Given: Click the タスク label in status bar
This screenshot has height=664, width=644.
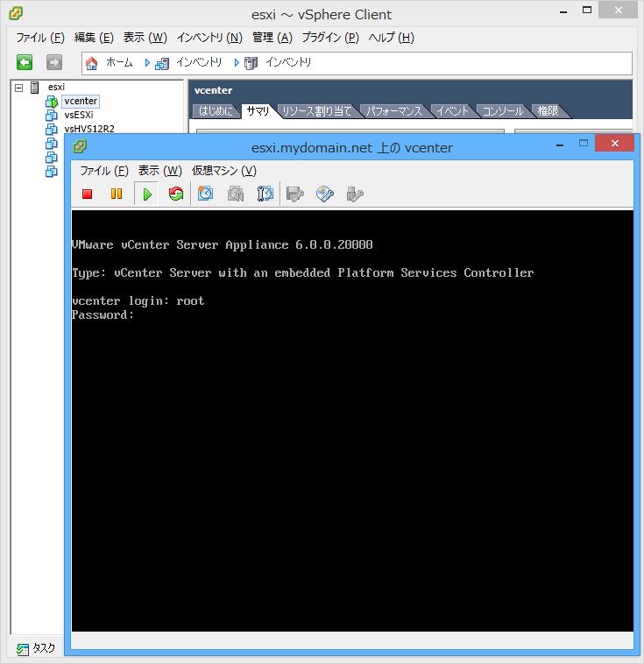Looking at the screenshot, I should click(44, 648).
